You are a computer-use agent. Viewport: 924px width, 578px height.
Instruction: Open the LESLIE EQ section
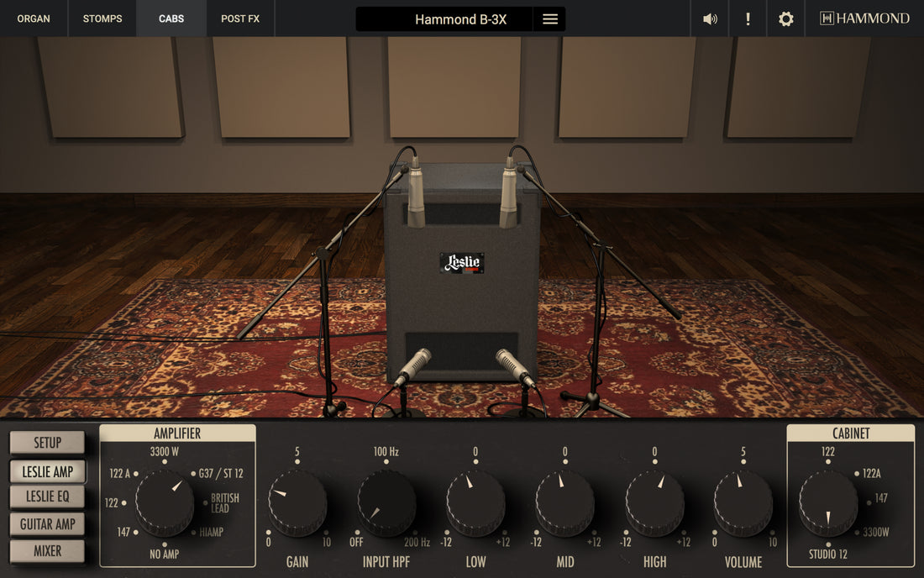click(47, 497)
